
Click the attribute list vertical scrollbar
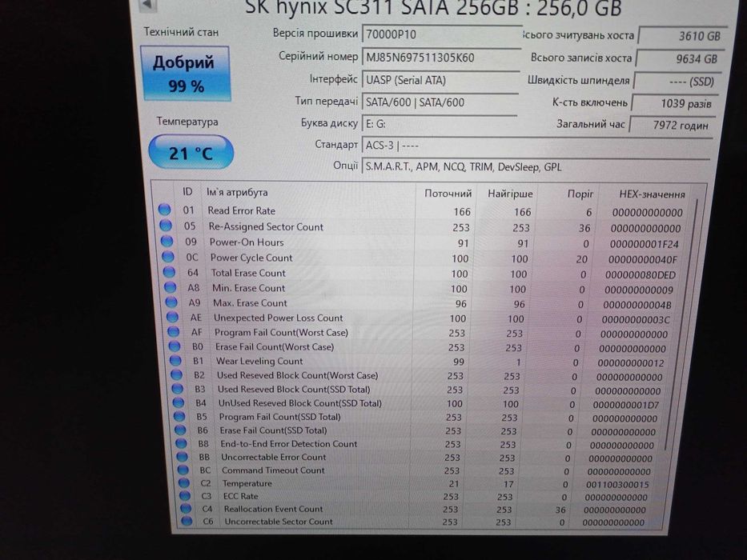tap(682, 324)
